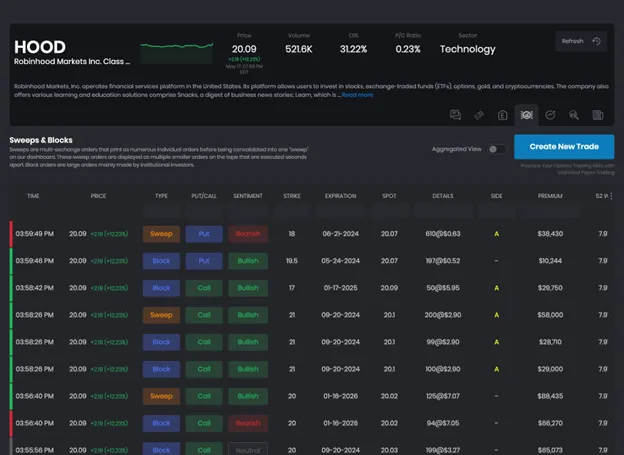
Task: Click the 06-21-2024 expiration cell
Action: (x=340, y=234)
